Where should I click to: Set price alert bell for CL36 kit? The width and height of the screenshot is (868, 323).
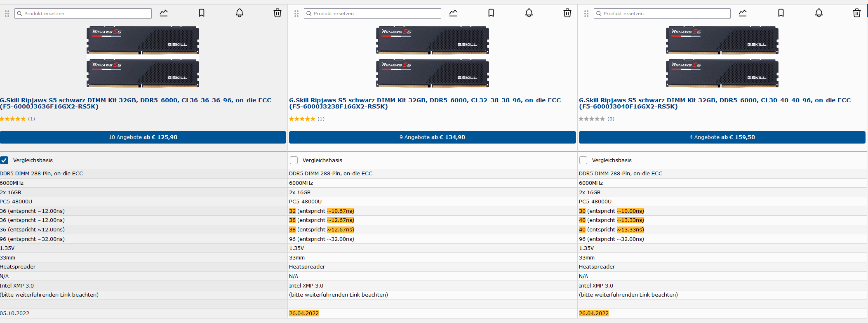[240, 13]
